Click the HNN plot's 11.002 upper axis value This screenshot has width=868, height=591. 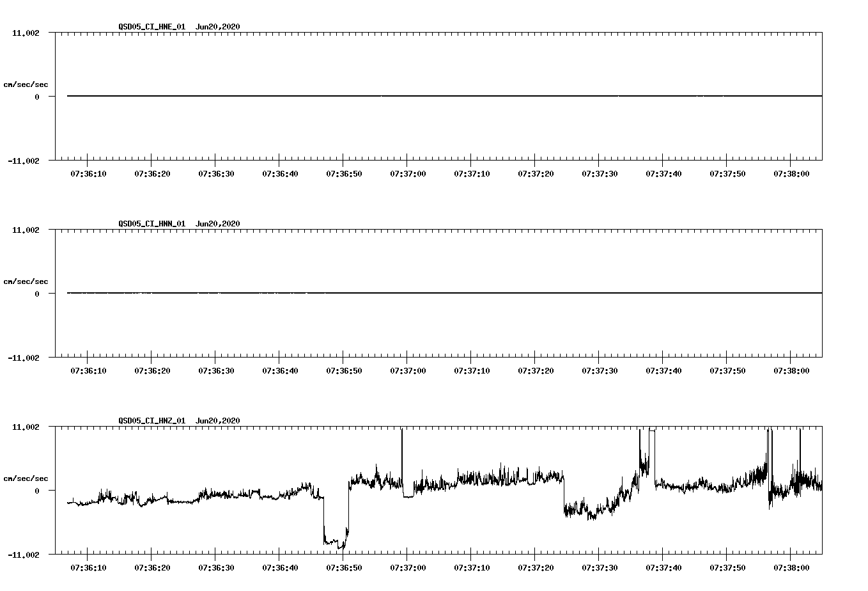tap(26, 230)
